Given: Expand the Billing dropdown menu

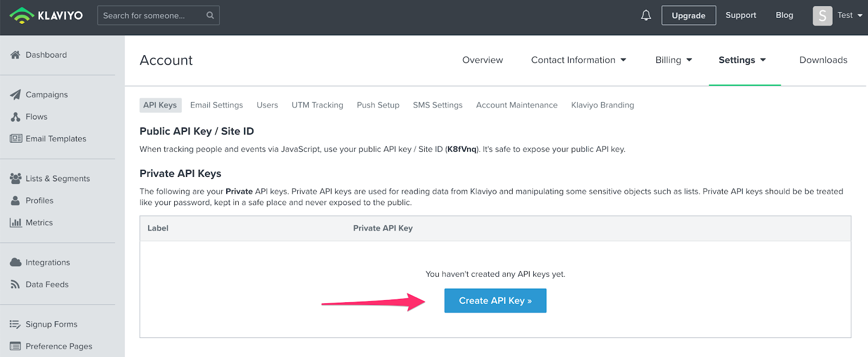Looking at the screenshot, I should click(x=673, y=60).
